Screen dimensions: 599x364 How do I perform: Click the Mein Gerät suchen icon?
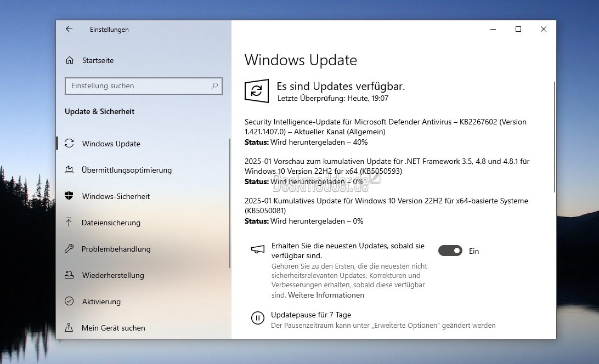[x=69, y=328]
